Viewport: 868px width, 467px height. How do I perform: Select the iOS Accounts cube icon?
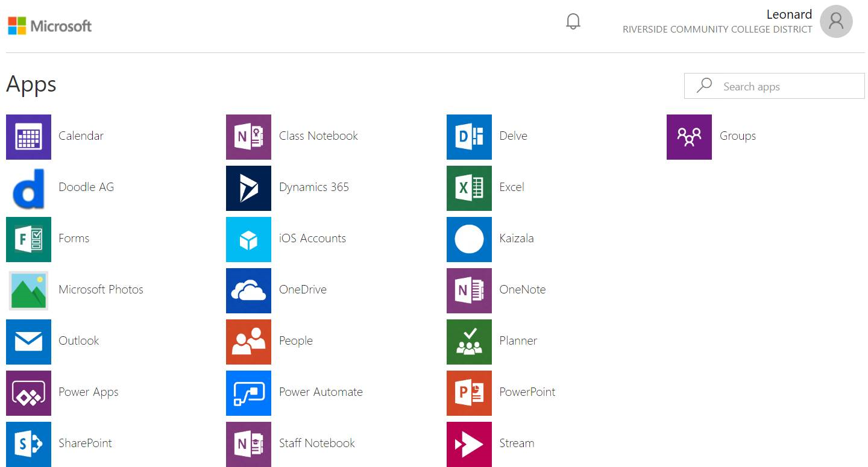coord(248,239)
